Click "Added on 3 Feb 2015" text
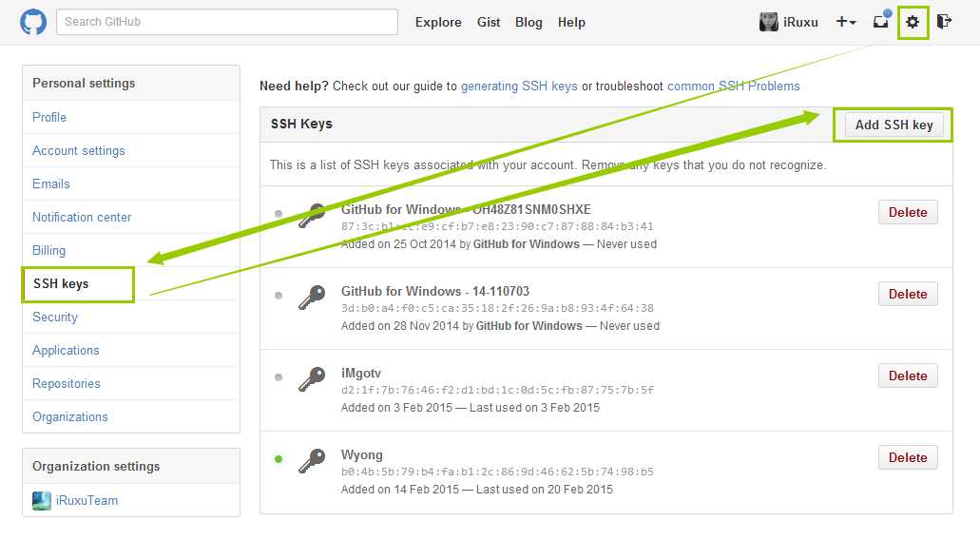 point(397,408)
